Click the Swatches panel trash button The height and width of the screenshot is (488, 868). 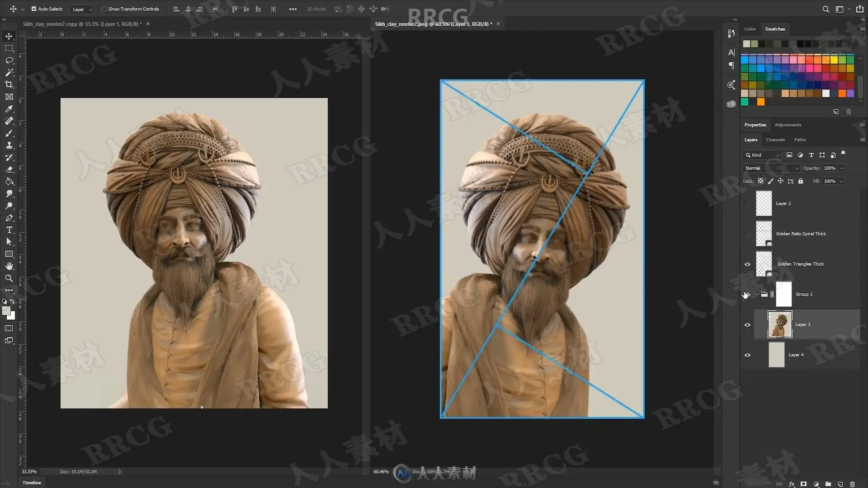[x=849, y=112]
